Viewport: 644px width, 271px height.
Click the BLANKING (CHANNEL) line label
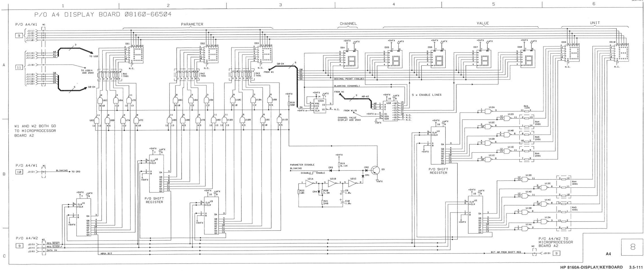pyautogui.click(x=347, y=86)
